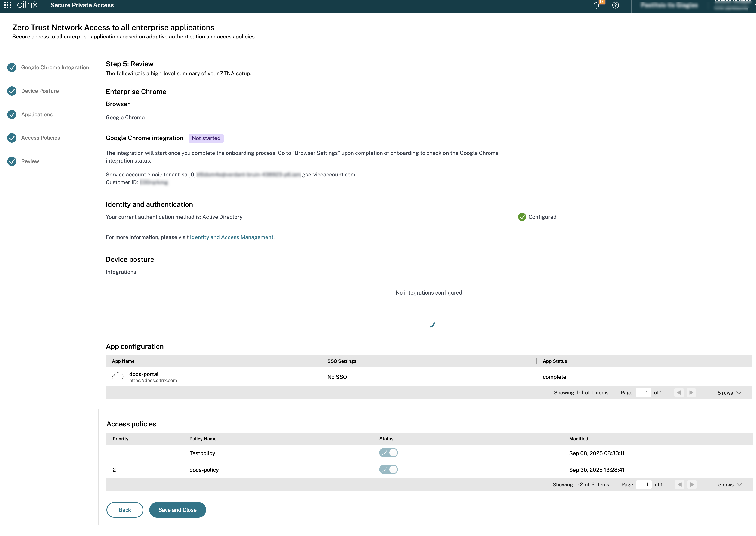Click previous page arrow in App configuration

pos(679,392)
